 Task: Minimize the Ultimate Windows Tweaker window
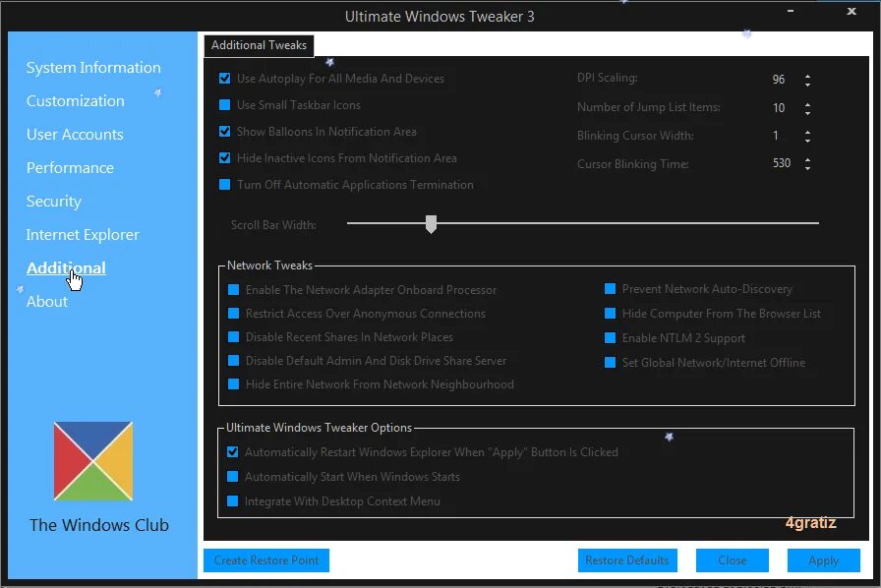[791, 11]
